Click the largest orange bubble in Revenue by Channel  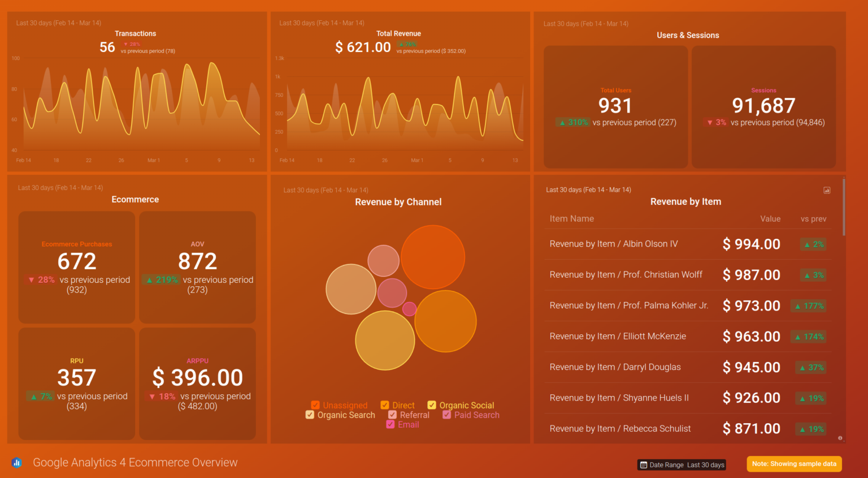tap(433, 256)
